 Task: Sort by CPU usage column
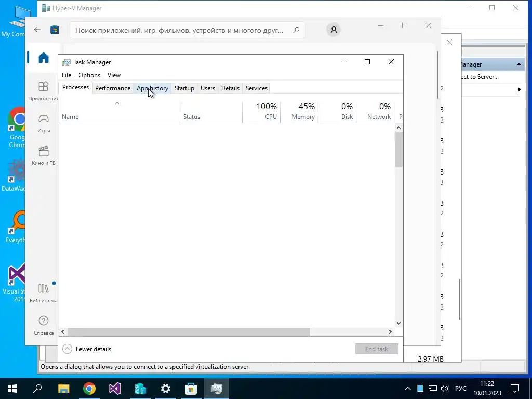(x=261, y=112)
